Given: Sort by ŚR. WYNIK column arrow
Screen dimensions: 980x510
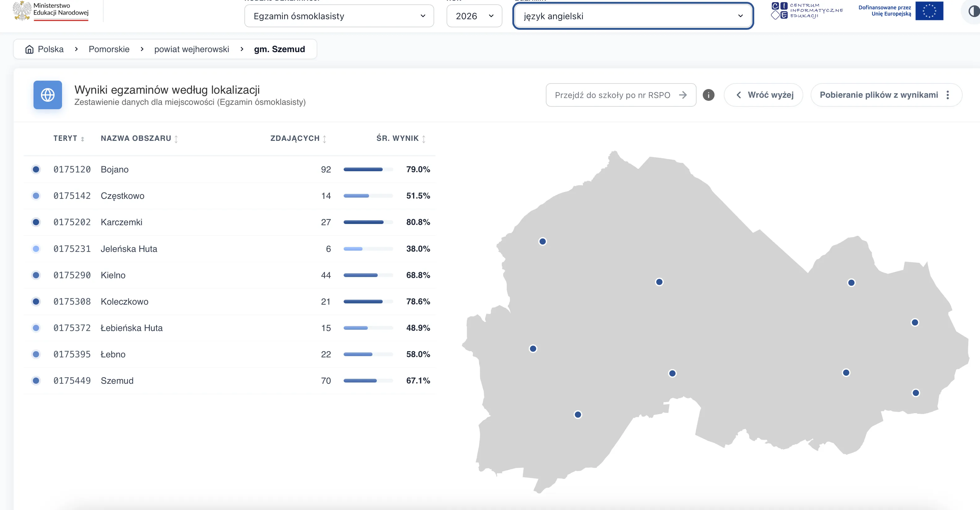Looking at the screenshot, I should 424,139.
